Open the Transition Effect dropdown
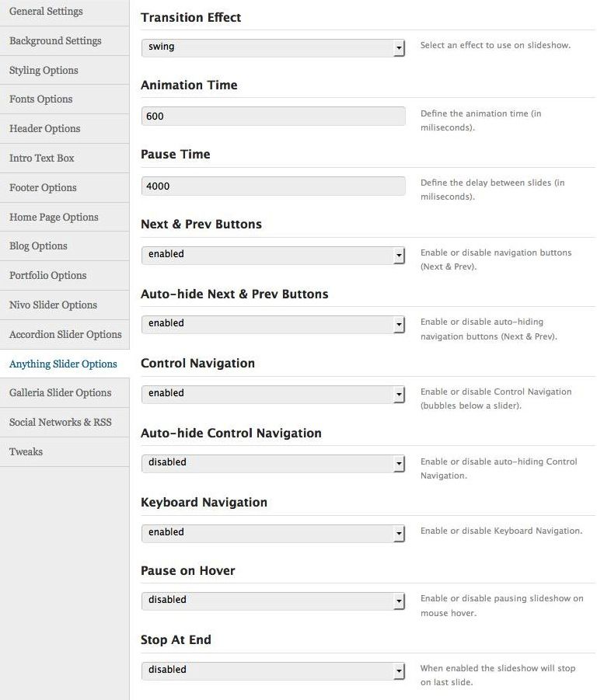 click(273, 47)
